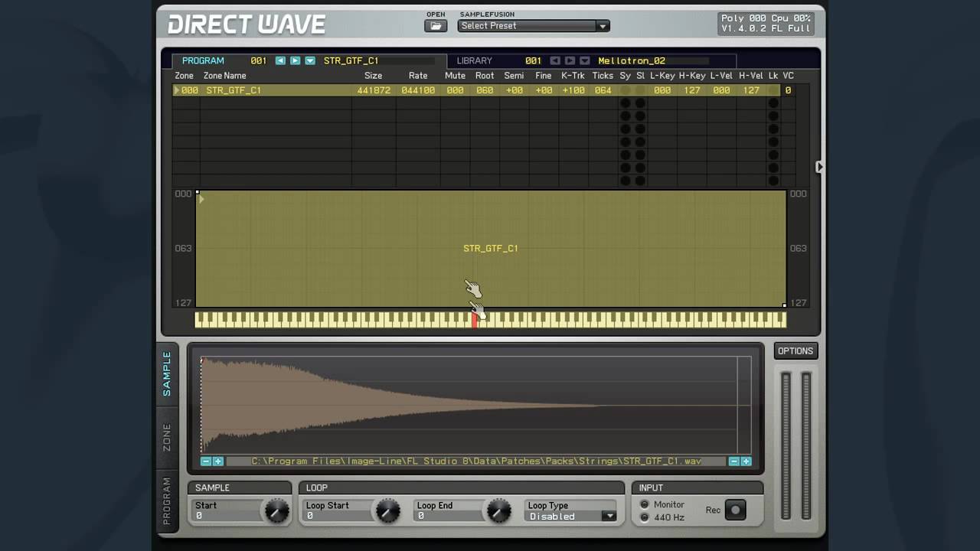Screen dimensions: 980x551
Task: Open the OPTIONS menu
Action: [795, 350]
